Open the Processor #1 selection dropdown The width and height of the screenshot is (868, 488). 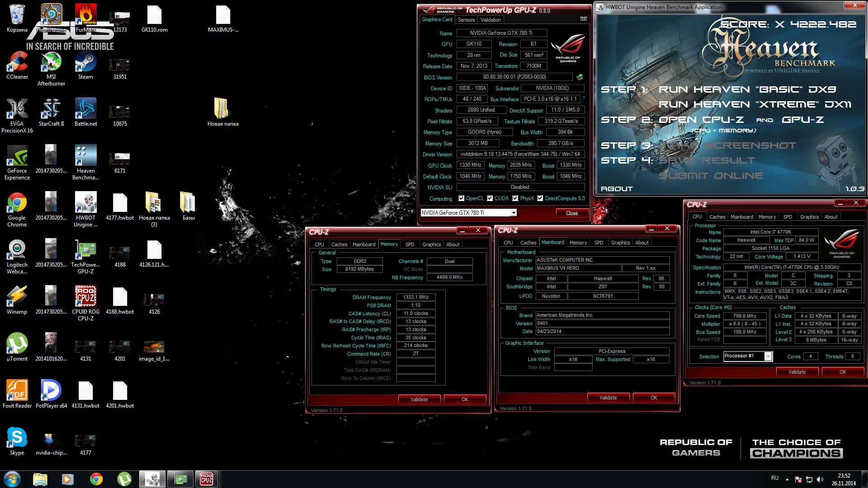(768, 357)
